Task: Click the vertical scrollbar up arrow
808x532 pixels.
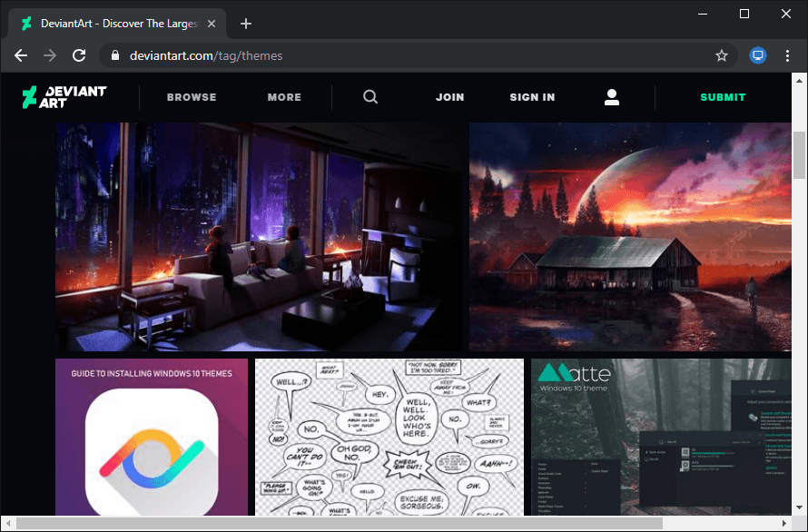Action: pos(799,81)
